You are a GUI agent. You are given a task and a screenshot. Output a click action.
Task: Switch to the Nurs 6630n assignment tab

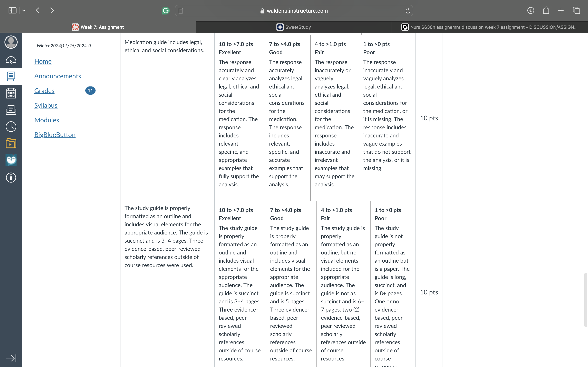click(x=490, y=27)
